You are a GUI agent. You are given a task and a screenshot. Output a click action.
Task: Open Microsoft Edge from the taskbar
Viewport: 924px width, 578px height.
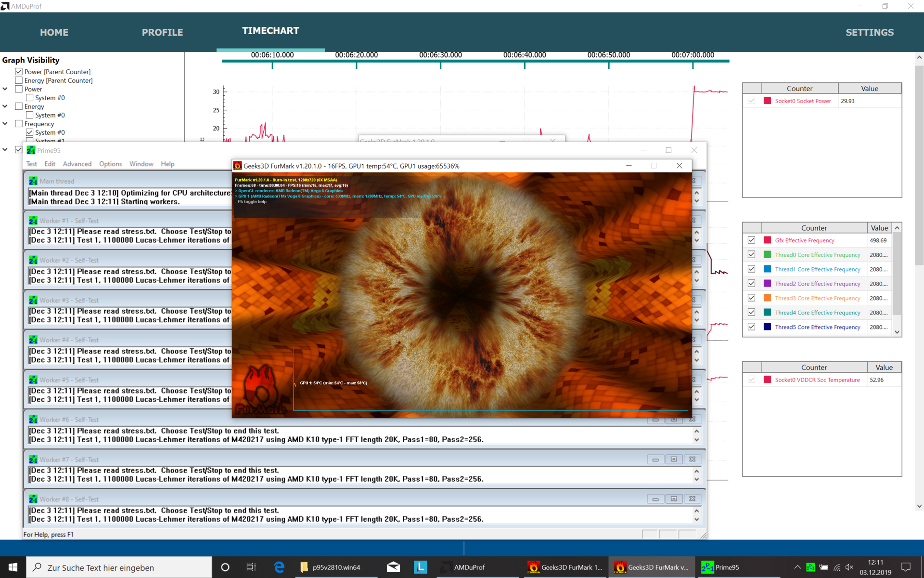(279, 567)
